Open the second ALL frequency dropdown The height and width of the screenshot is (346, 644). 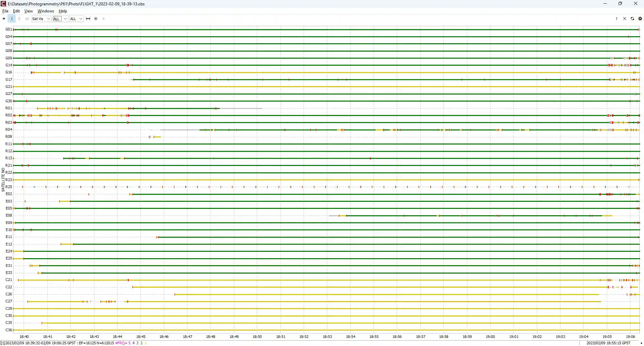76,19
